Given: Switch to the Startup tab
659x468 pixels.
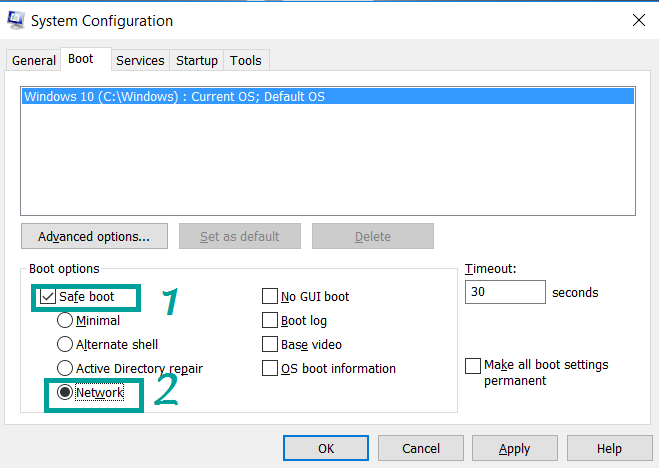Looking at the screenshot, I should tap(197, 61).
